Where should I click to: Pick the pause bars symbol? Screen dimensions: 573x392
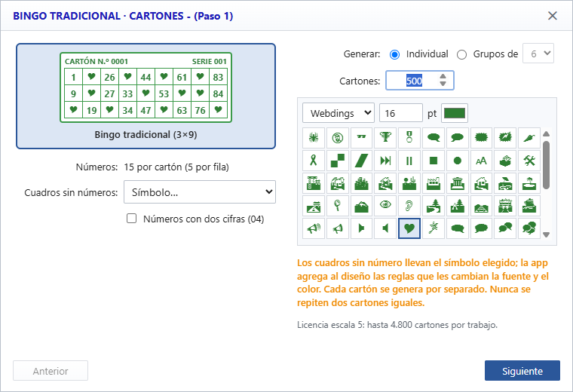point(409,161)
